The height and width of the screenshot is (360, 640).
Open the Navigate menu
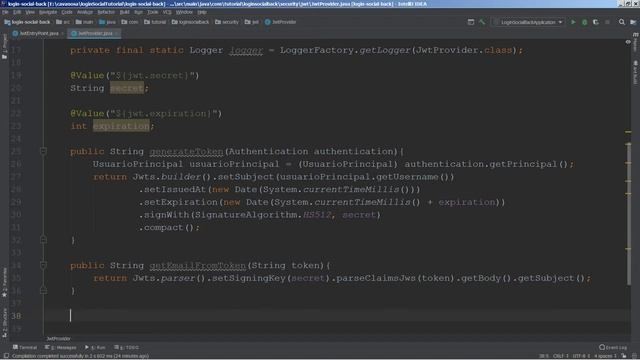(48, 12)
